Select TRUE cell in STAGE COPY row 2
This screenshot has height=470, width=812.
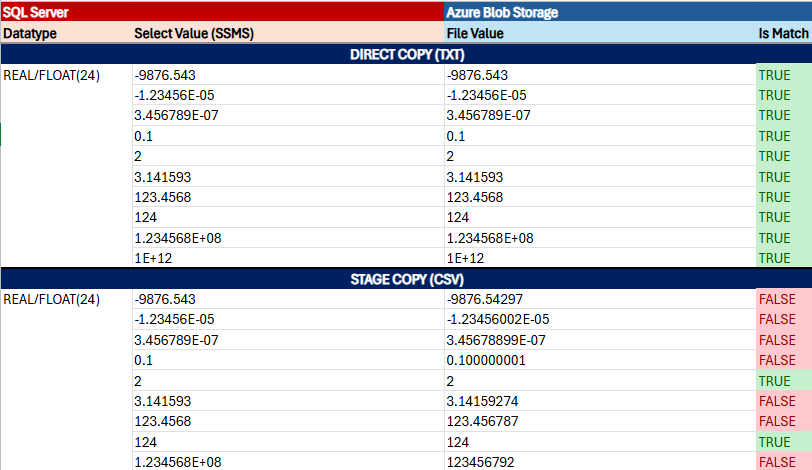coord(784,381)
